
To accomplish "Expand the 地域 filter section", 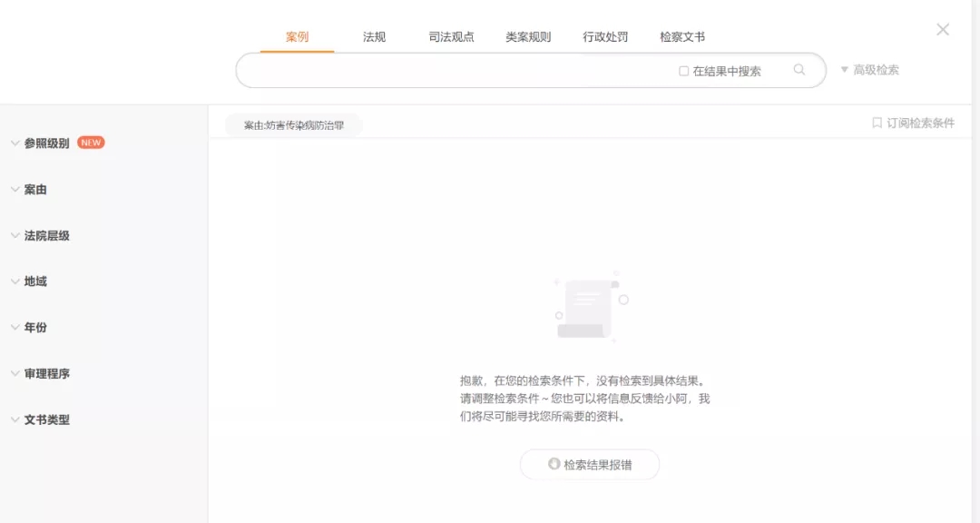I will [34, 281].
